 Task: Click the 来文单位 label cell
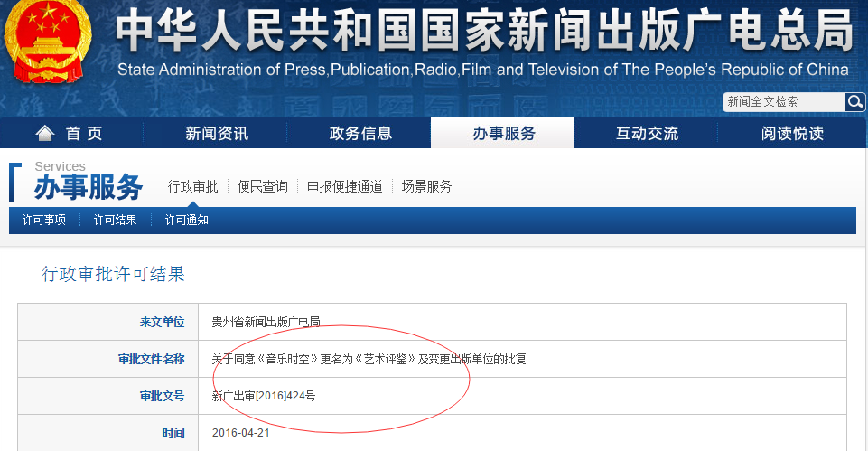[108, 322]
